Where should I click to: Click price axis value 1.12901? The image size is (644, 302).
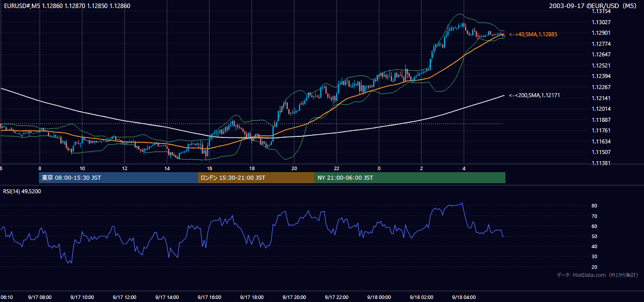[x=601, y=33]
